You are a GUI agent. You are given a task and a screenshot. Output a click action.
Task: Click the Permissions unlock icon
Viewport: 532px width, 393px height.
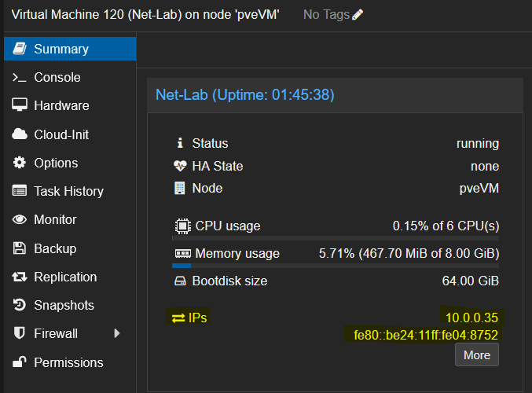20,362
